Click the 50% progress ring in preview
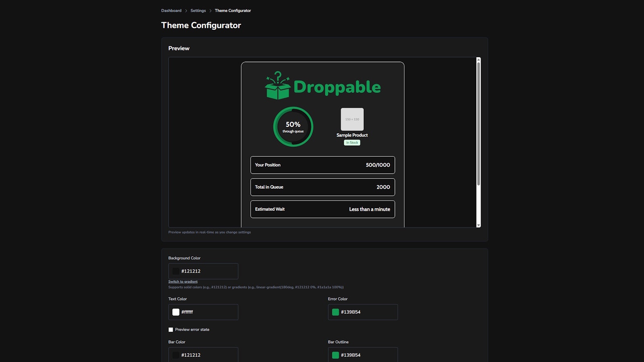Screen dimensions: 644x362 coord(293,126)
